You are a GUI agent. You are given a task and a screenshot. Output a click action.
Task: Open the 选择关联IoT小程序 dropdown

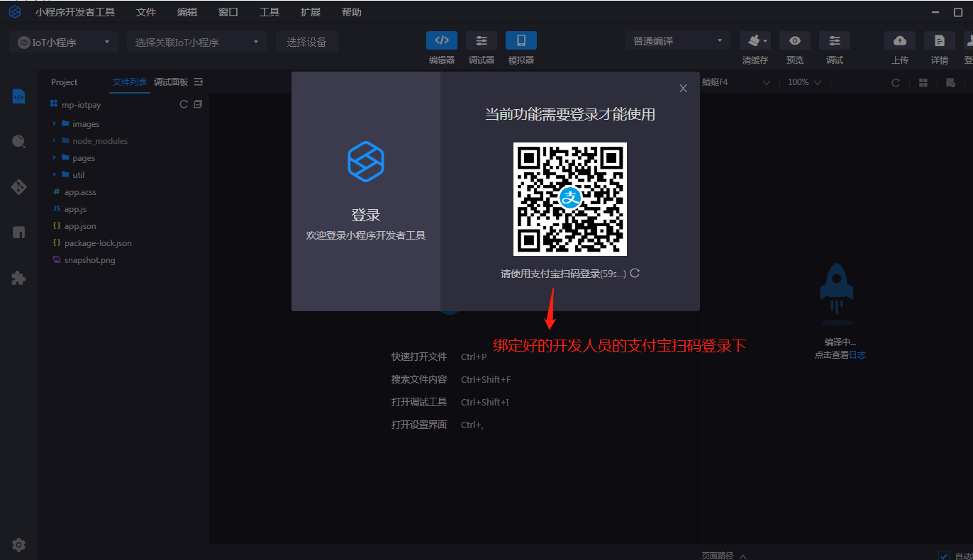tap(197, 42)
